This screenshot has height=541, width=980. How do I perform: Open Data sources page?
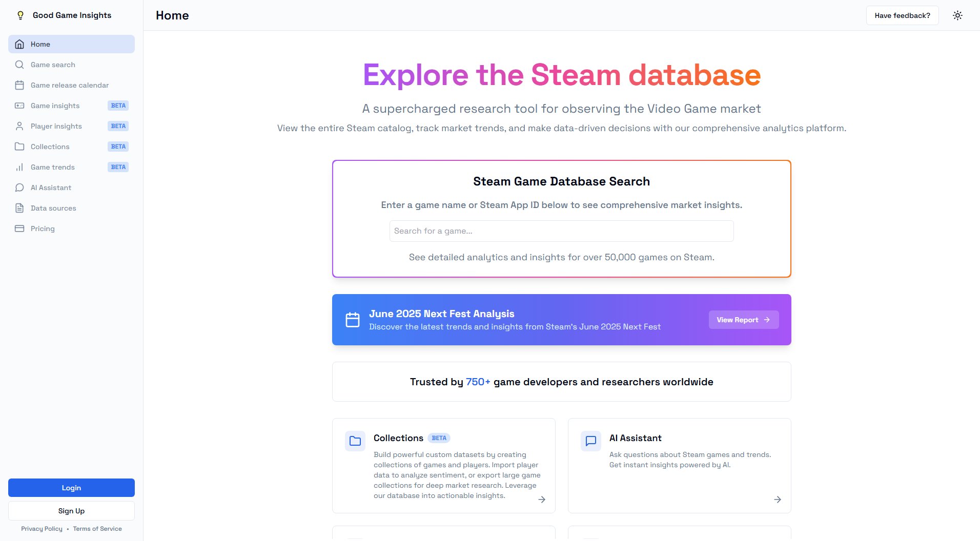click(71, 208)
